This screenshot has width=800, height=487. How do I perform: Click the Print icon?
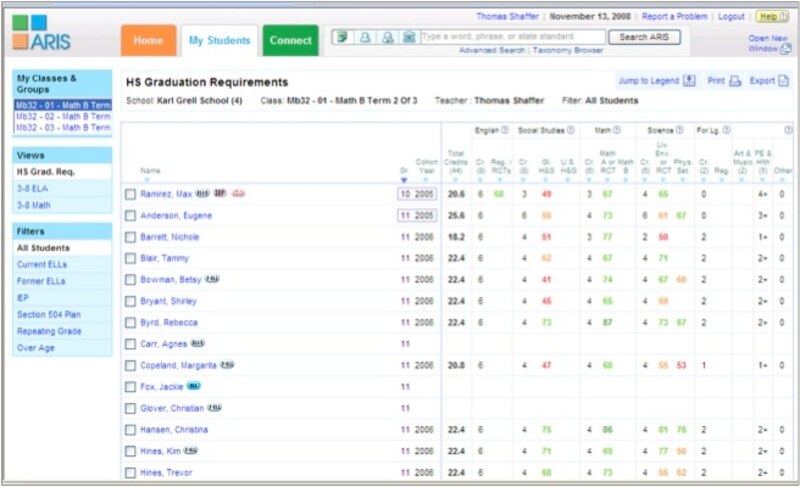click(x=735, y=81)
